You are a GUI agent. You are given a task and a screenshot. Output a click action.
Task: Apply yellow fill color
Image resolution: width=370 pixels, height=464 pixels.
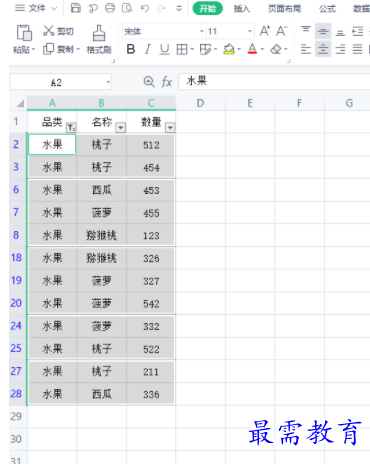(x=229, y=49)
